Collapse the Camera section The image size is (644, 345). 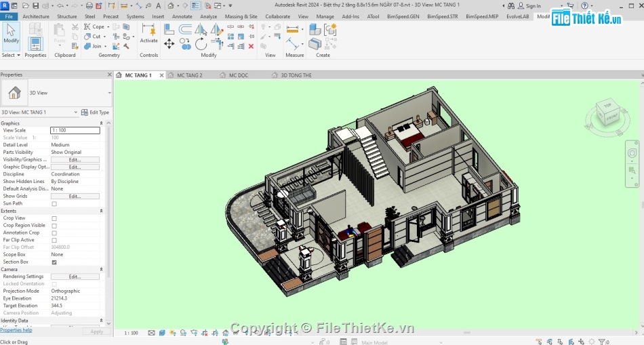click(101, 270)
